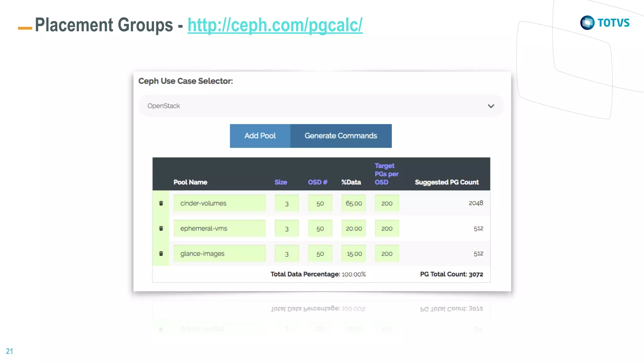
Task: Click glance-images Target PGs field 200
Action: pyautogui.click(x=387, y=254)
